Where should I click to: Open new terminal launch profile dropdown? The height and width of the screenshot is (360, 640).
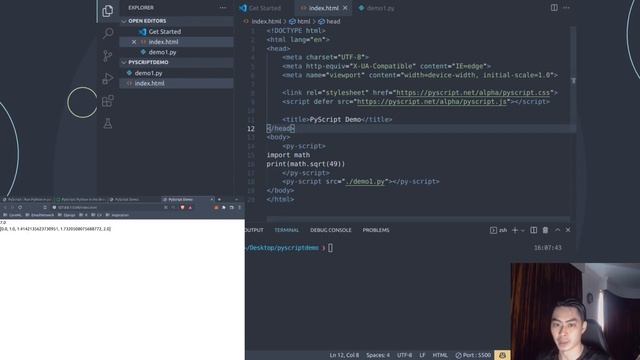click(x=522, y=231)
